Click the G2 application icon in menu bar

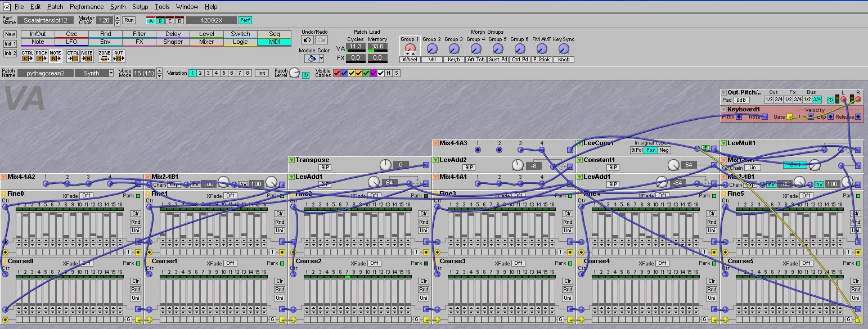coord(6,7)
